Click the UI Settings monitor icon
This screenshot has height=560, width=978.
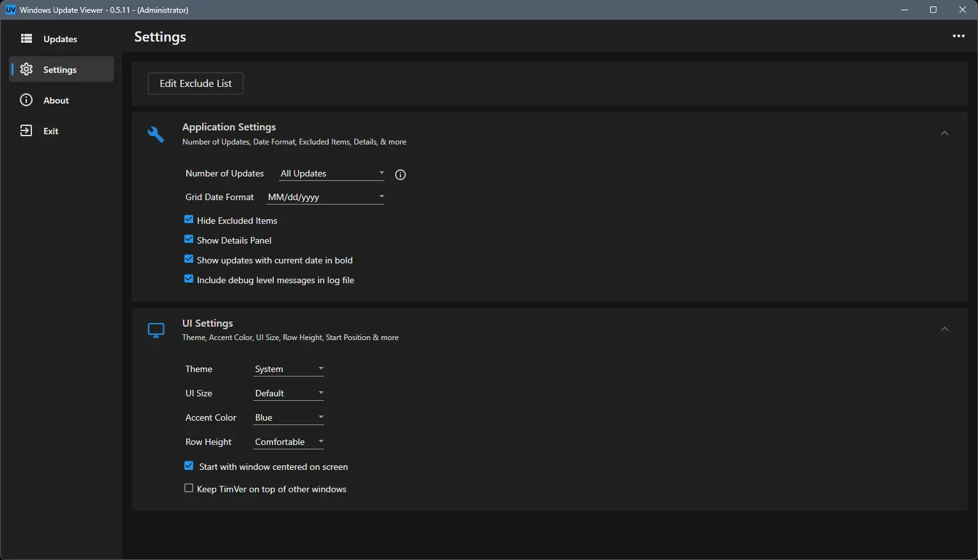tap(156, 330)
